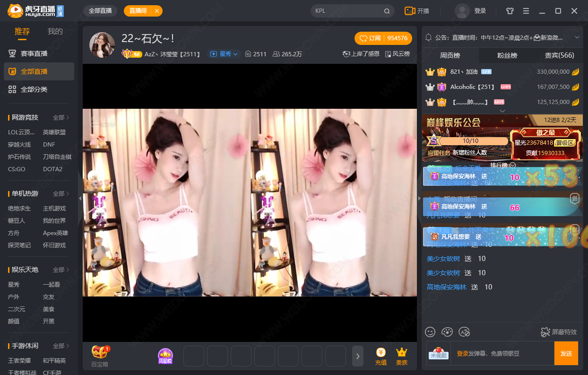This screenshot has height=375, width=588.
Task: Collapse the left sidebar handle
Action: pyautogui.click(x=80, y=199)
